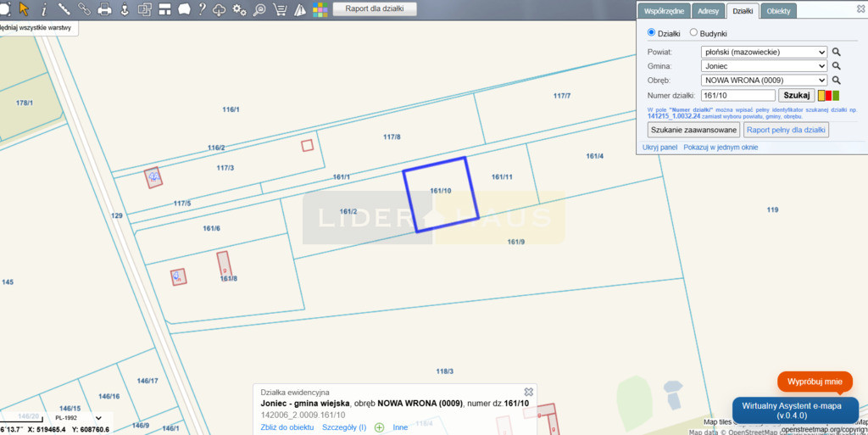Click the triangular sail icon
Image resolution: width=868 pixels, height=435 pixels.
click(299, 8)
